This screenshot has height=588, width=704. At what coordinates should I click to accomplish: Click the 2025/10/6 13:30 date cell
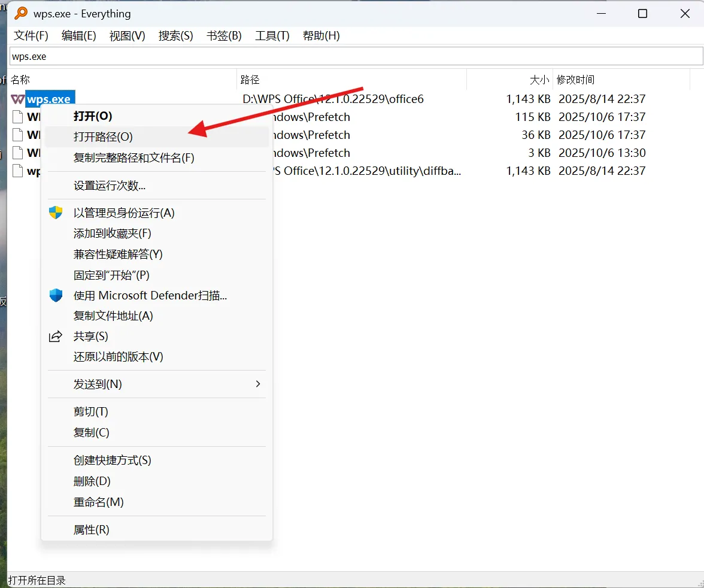[602, 153]
